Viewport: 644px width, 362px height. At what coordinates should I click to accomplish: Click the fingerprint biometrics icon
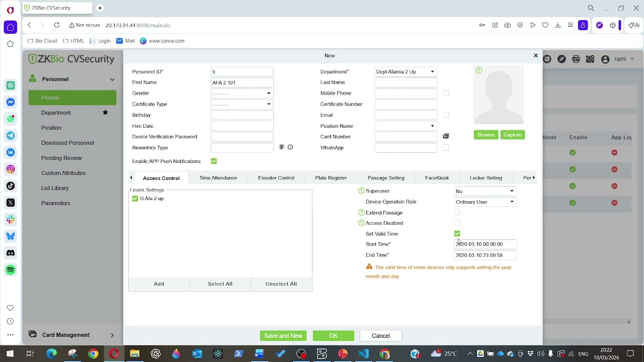(x=282, y=147)
